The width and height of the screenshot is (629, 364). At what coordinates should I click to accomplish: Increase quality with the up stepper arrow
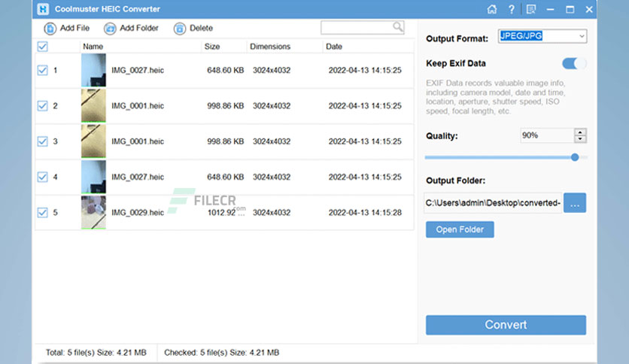pyautogui.click(x=580, y=132)
